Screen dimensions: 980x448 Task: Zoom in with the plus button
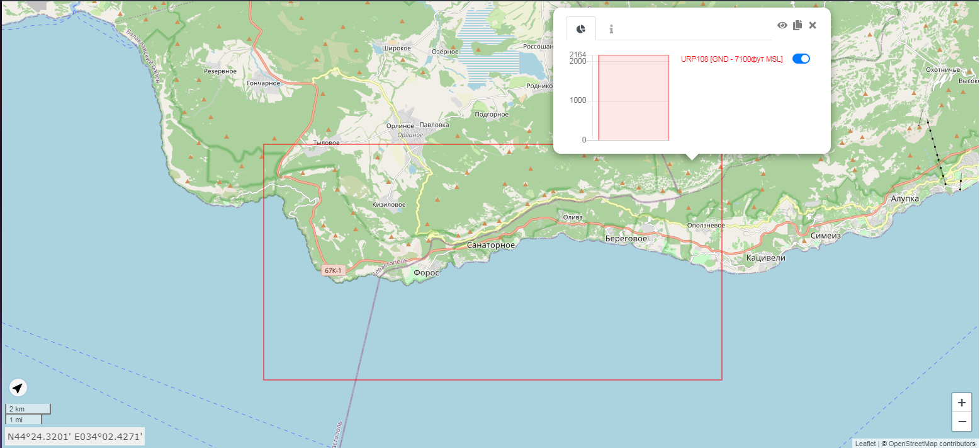click(961, 403)
